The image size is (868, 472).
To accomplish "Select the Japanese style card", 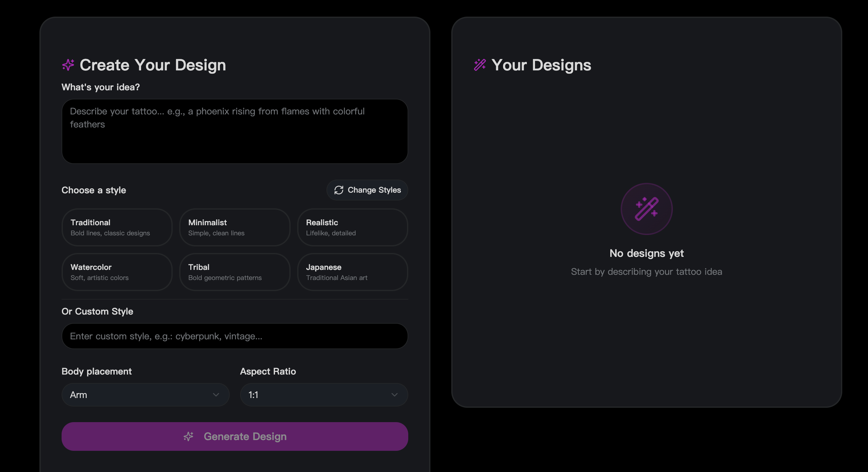I will 353,272.
